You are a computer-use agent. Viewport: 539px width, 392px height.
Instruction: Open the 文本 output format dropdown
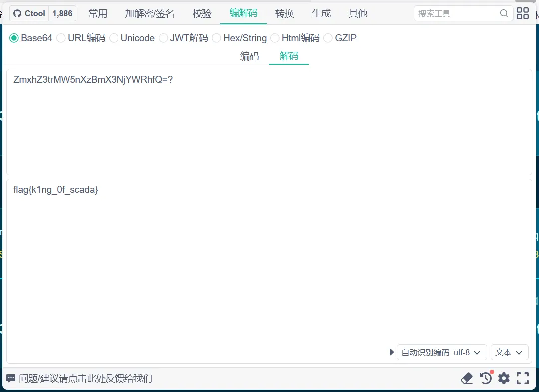[509, 352]
